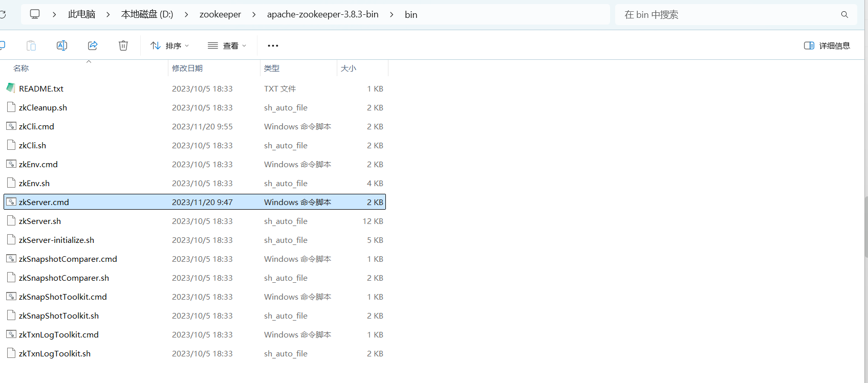Expand the chevron before 此电脑 breadcrumb

click(x=54, y=14)
